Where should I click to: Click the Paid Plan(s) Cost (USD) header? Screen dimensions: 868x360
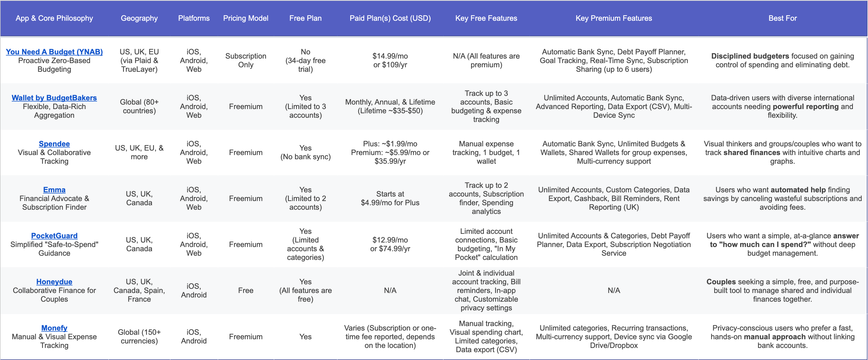click(390, 18)
